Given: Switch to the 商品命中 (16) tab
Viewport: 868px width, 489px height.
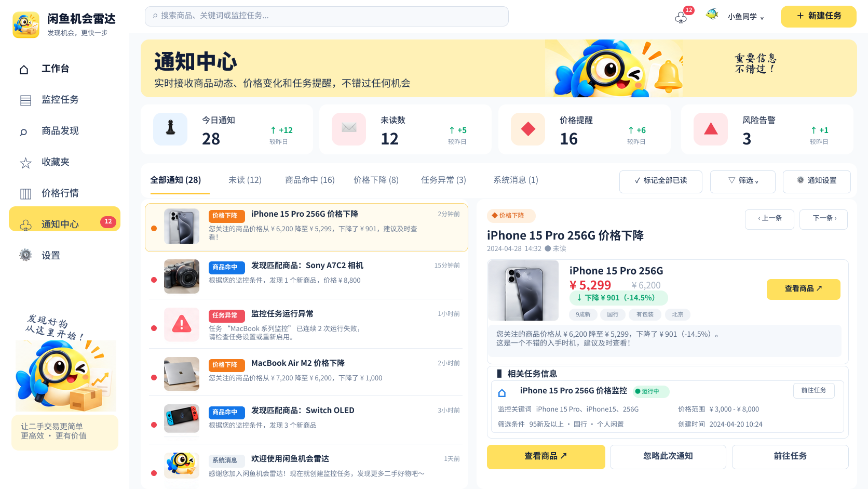Looking at the screenshot, I should click(310, 180).
